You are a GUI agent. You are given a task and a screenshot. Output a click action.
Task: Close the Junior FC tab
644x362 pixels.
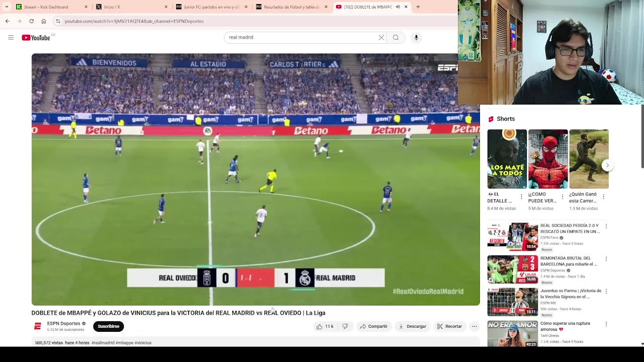point(246,7)
